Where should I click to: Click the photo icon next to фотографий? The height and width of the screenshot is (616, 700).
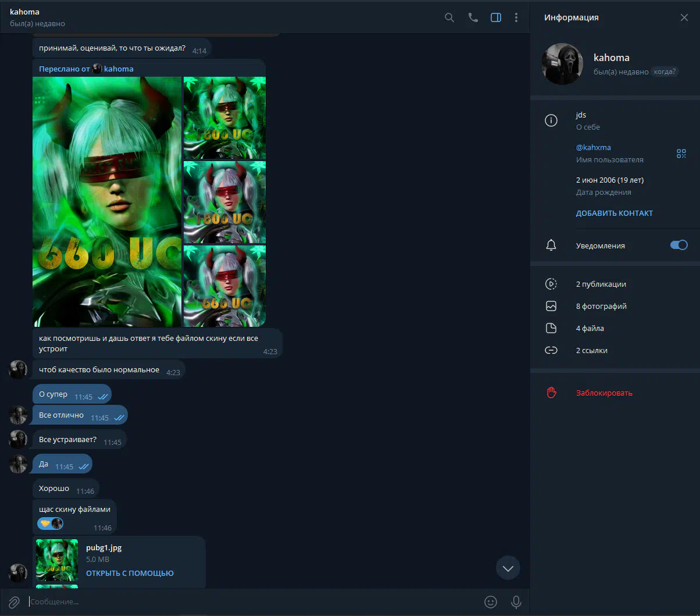coord(551,306)
